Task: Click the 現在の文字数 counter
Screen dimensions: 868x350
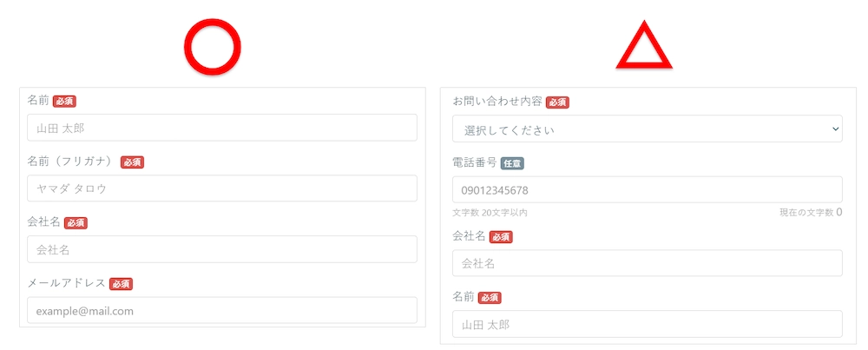Action: click(811, 213)
